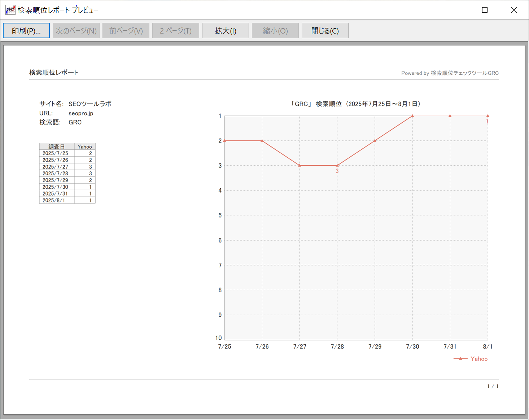Click the 検索語 value GRC
The width and height of the screenshot is (529, 420).
(x=75, y=122)
